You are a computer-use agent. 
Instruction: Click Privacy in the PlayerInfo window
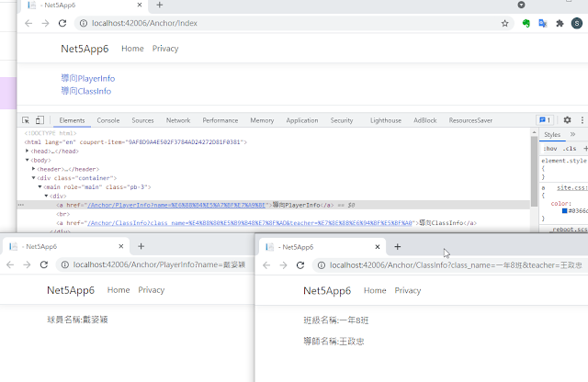coord(151,290)
